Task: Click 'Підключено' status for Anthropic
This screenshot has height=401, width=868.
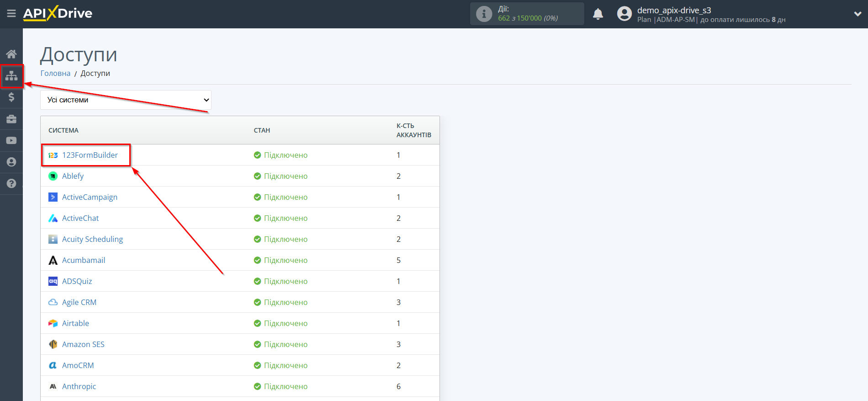Action: 286,386
